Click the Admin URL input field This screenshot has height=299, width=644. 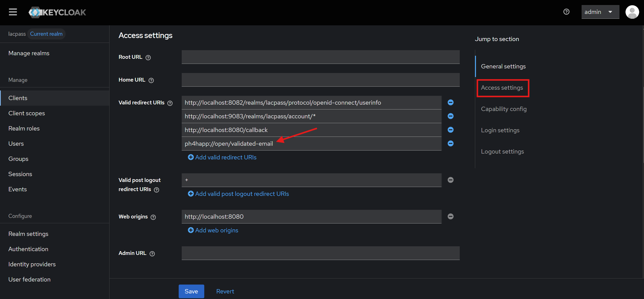click(321, 253)
